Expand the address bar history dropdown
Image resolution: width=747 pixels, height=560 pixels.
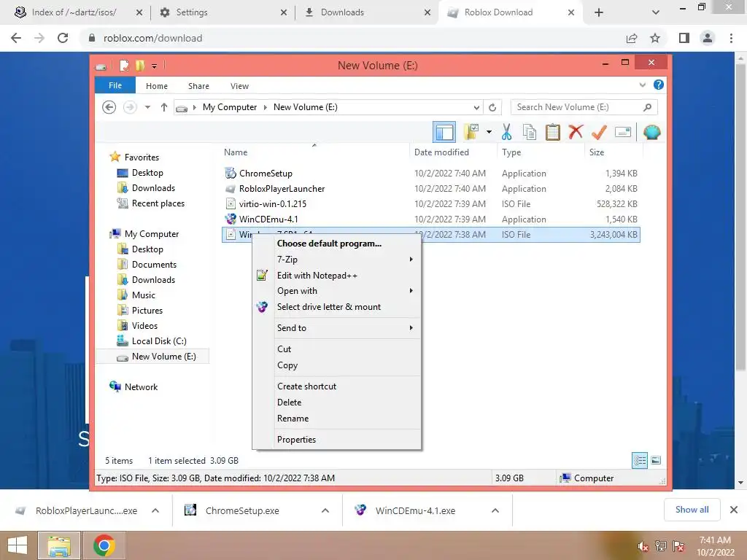coord(476,107)
